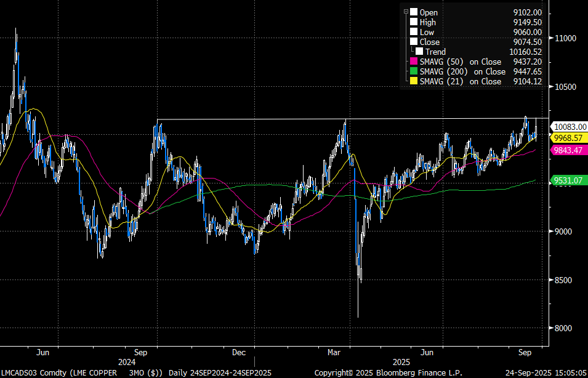Screen dimensions: 588x378
Task: Click the green price tag 9531.07
Action: (568, 181)
